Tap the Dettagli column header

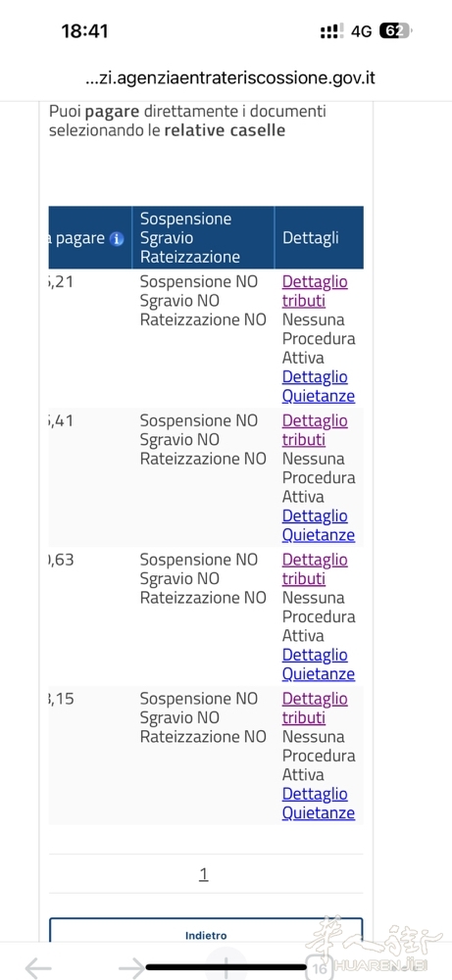click(319, 237)
